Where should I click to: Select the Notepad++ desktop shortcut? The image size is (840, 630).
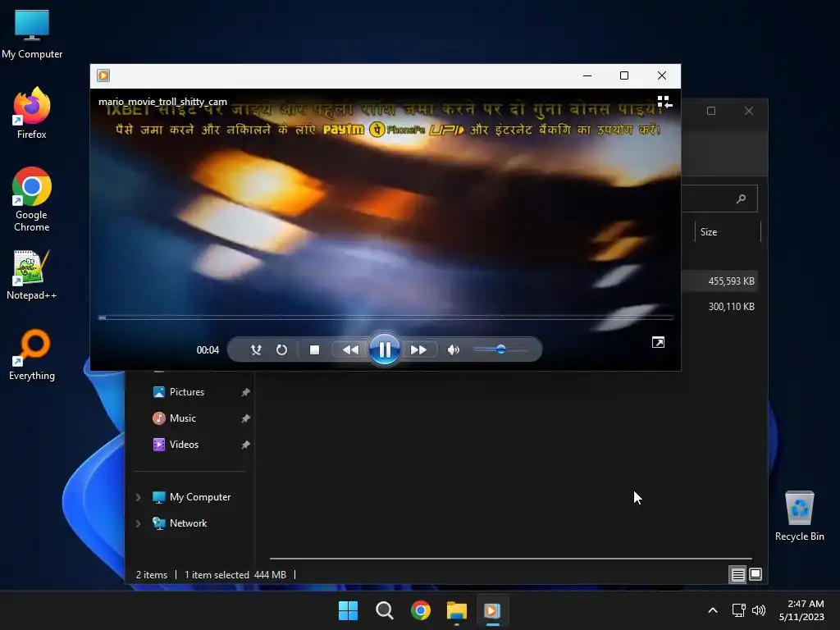[32, 275]
